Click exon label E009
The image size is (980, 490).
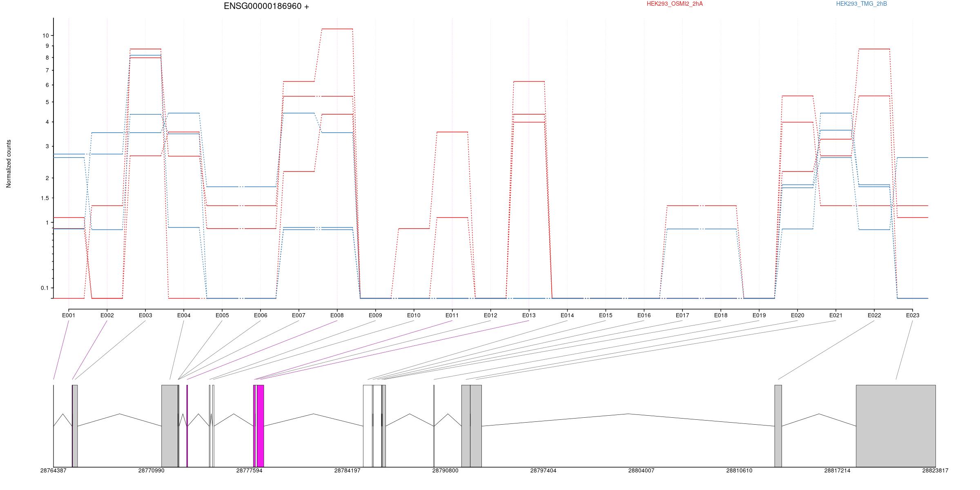pyautogui.click(x=376, y=315)
